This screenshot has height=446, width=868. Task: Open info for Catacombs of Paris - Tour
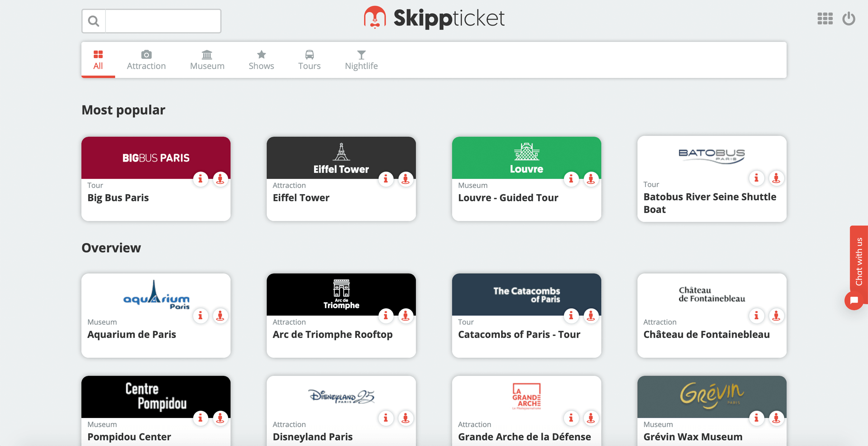[x=571, y=316]
